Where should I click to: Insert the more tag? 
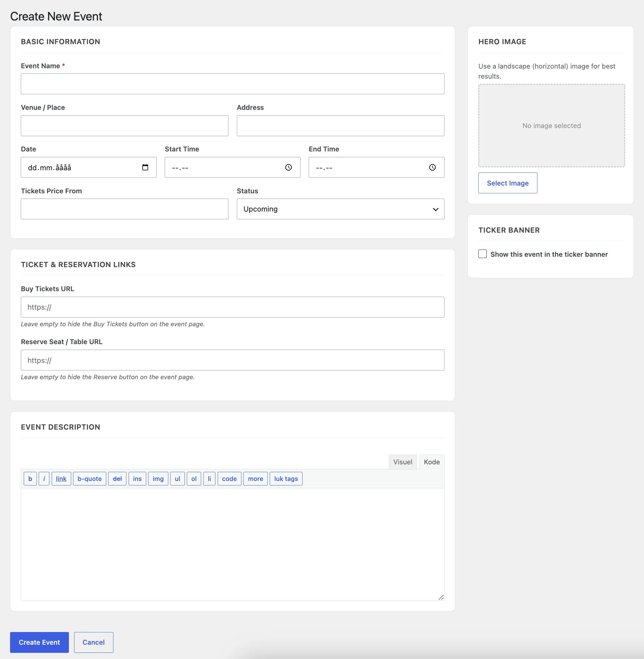pyautogui.click(x=256, y=479)
